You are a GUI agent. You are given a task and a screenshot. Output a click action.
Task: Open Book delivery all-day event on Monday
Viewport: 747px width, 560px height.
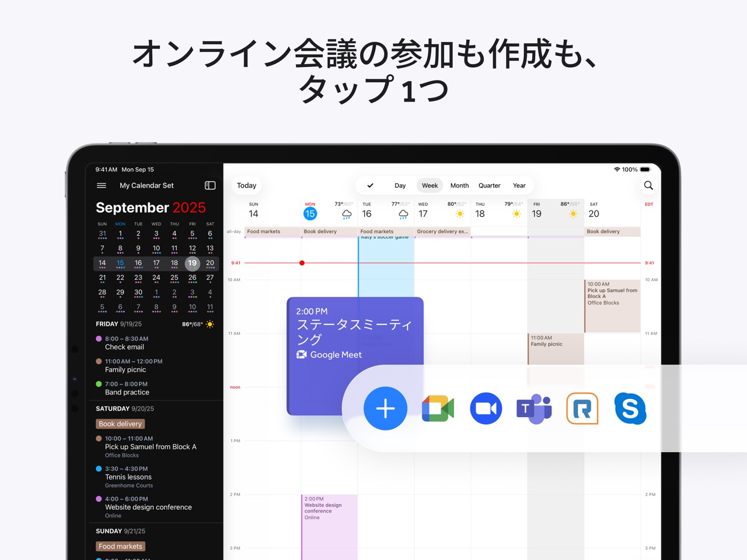coord(329,232)
